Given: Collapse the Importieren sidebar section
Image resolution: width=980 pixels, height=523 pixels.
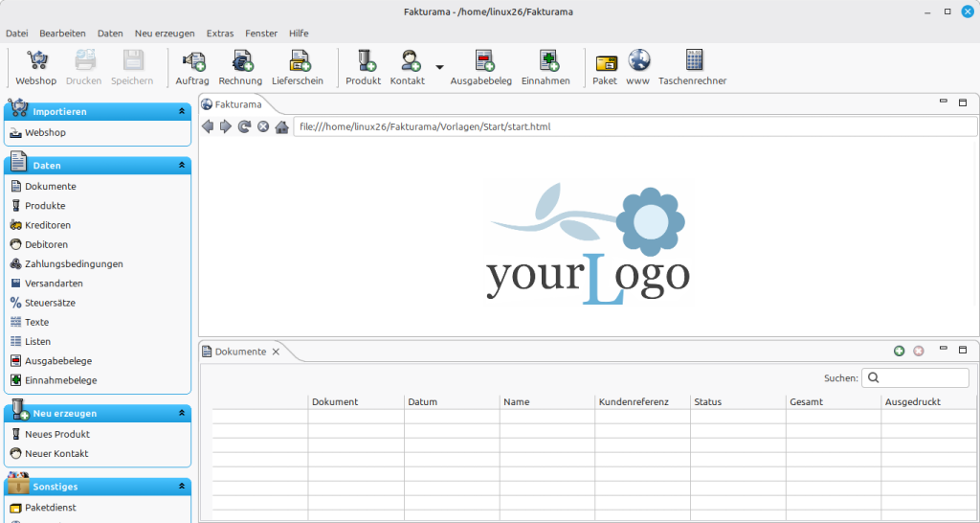Looking at the screenshot, I should (x=182, y=112).
